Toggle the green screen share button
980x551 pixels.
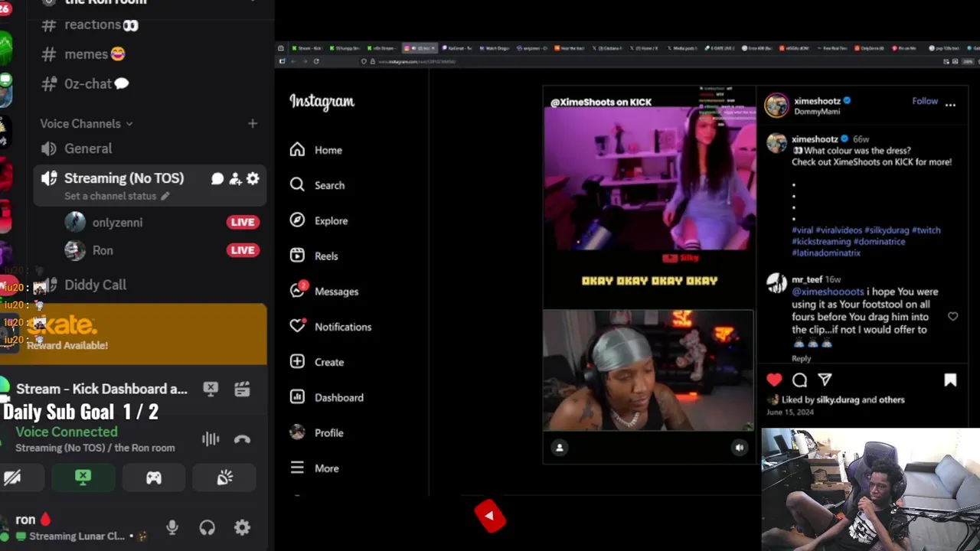point(83,478)
